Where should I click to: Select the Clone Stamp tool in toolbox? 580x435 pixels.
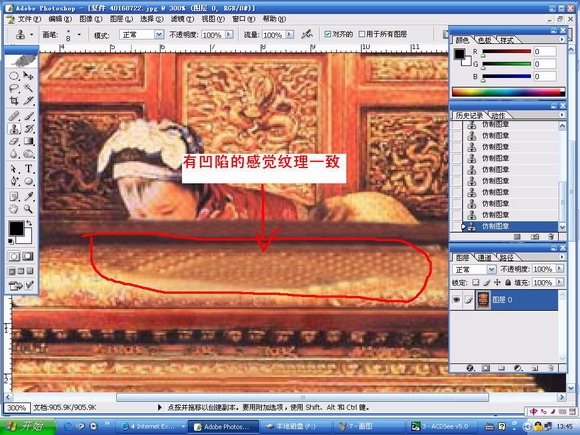[14, 129]
